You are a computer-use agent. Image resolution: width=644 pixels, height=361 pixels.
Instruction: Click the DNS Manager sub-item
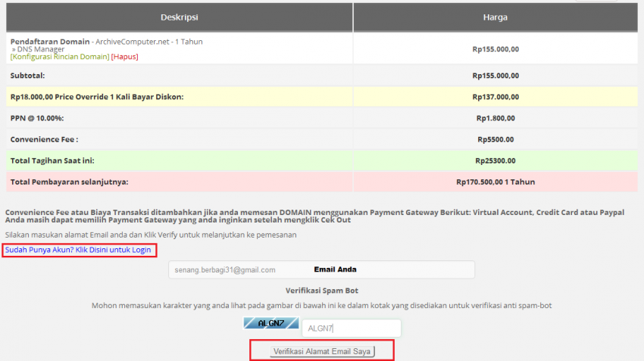41,49
